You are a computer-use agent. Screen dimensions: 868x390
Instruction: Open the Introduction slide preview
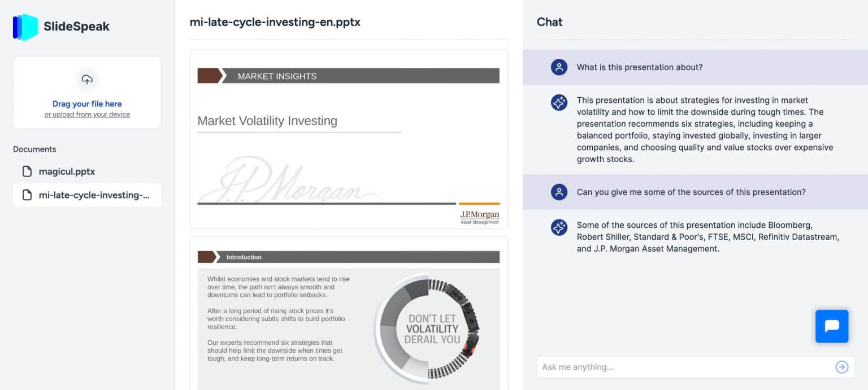(349, 314)
